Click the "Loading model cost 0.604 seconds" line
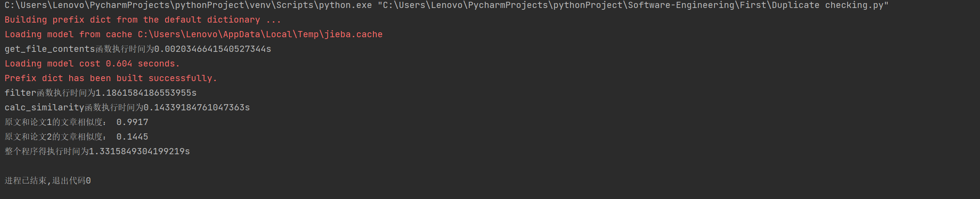The width and height of the screenshot is (980, 199). pos(92,64)
